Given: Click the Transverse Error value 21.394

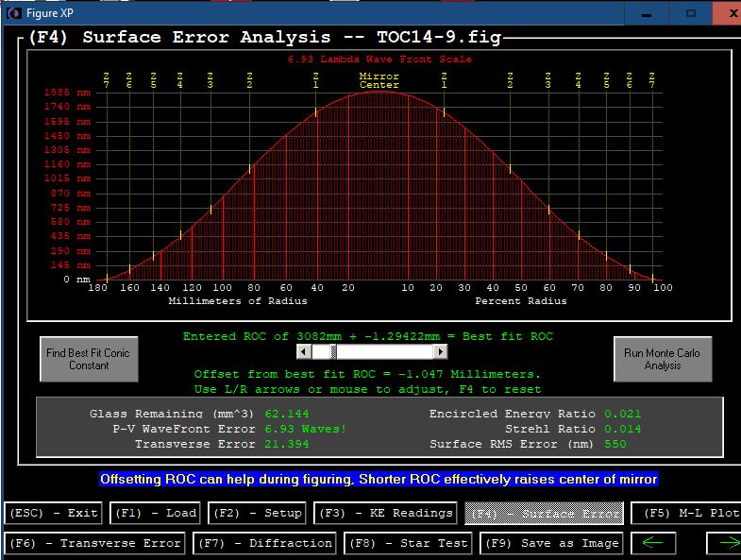Looking at the screenshot, I should (287, 444).
